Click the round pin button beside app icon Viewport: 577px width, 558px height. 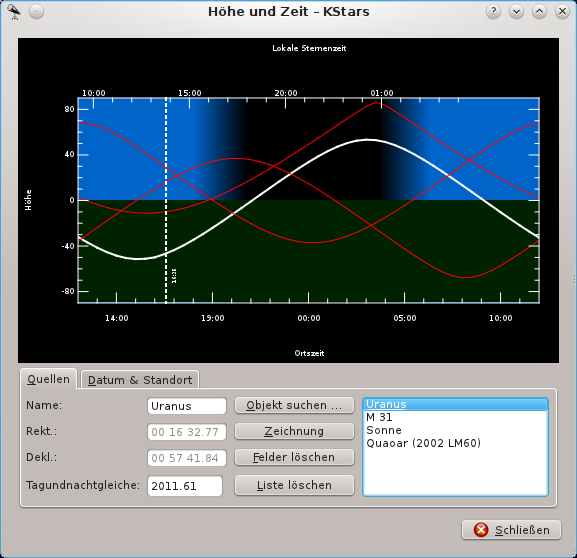click(x=36, y=12)
